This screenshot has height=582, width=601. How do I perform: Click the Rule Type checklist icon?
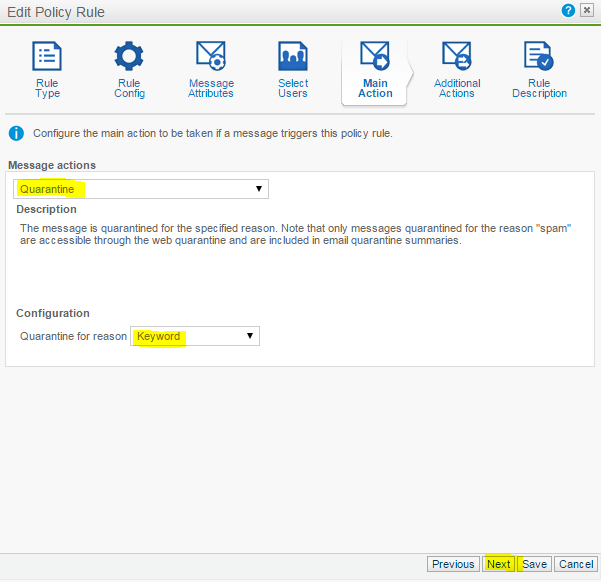47,56
